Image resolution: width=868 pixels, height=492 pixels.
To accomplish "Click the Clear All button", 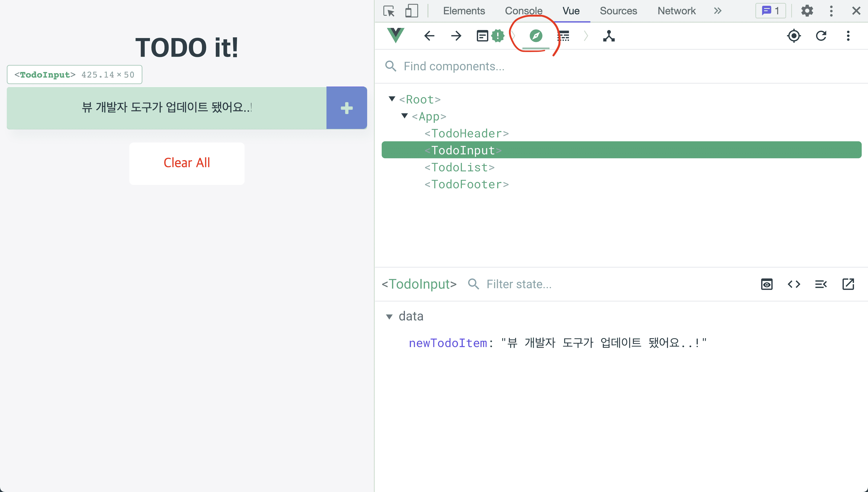I will [x=187, y=163].
